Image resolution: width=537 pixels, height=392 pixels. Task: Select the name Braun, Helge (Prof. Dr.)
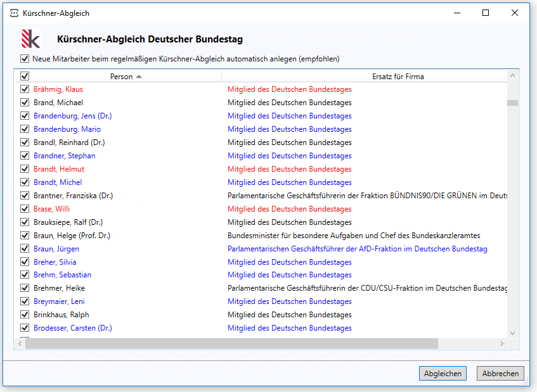72,236
